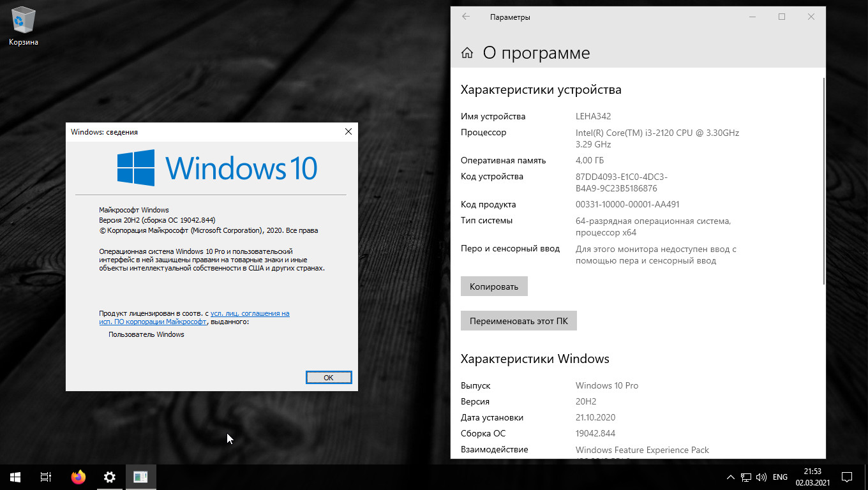Open the notification action center

point(847,477)
